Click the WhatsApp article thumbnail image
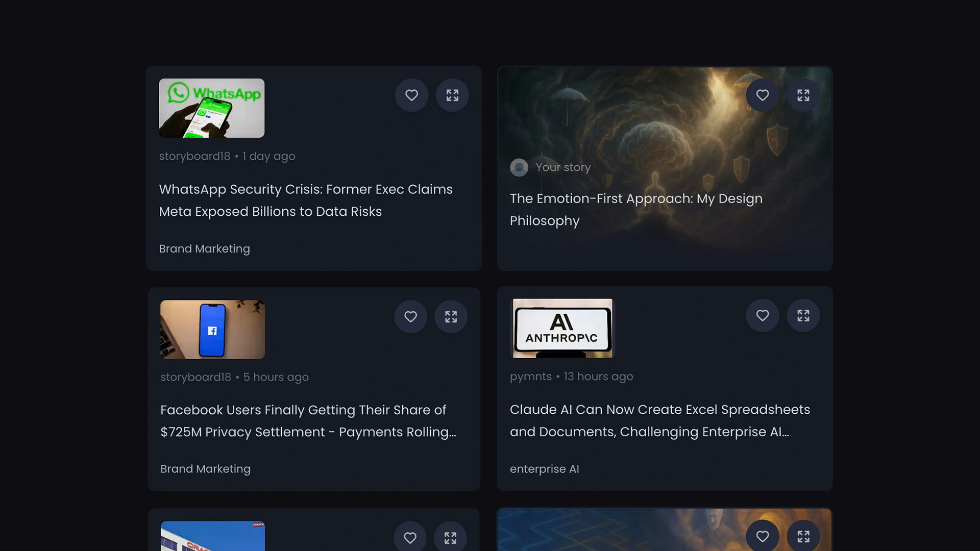The height and width of the screenshot is (551, 980). coord(212,108)
